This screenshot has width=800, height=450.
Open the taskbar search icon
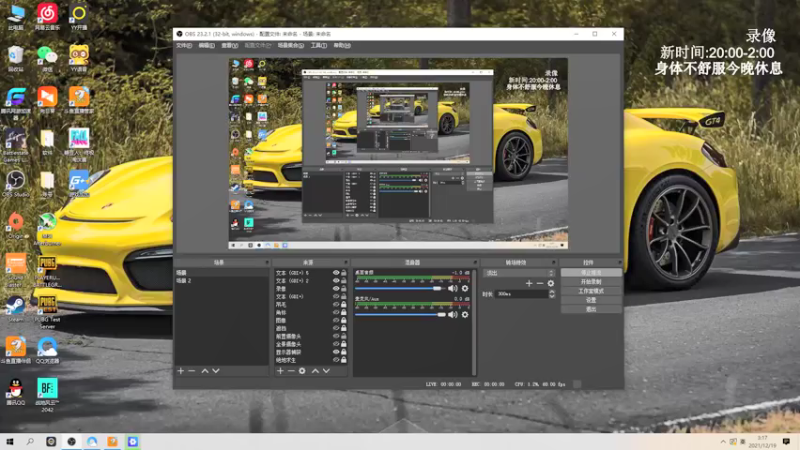(30, 441)
